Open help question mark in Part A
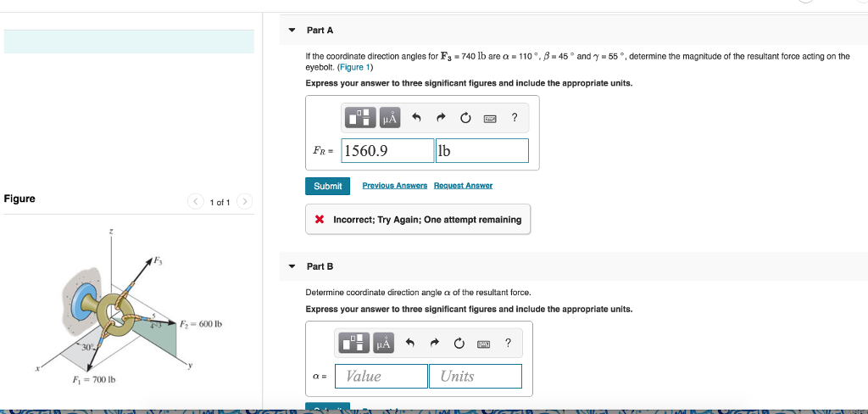The height and width of the screenshot is (414, 868). pos(515,117)
